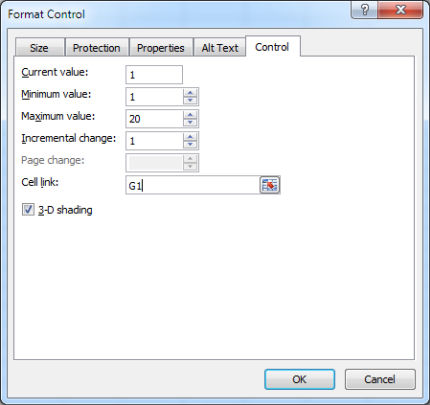Click the Cancel button
The height and width of the screenshot is (405, 430).
point(380,379)
